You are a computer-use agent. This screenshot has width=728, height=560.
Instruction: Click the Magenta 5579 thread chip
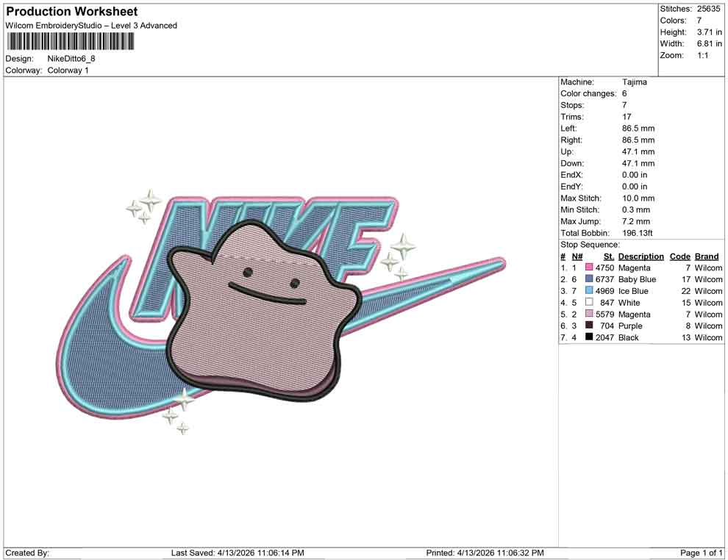click(x=588, y=314)
